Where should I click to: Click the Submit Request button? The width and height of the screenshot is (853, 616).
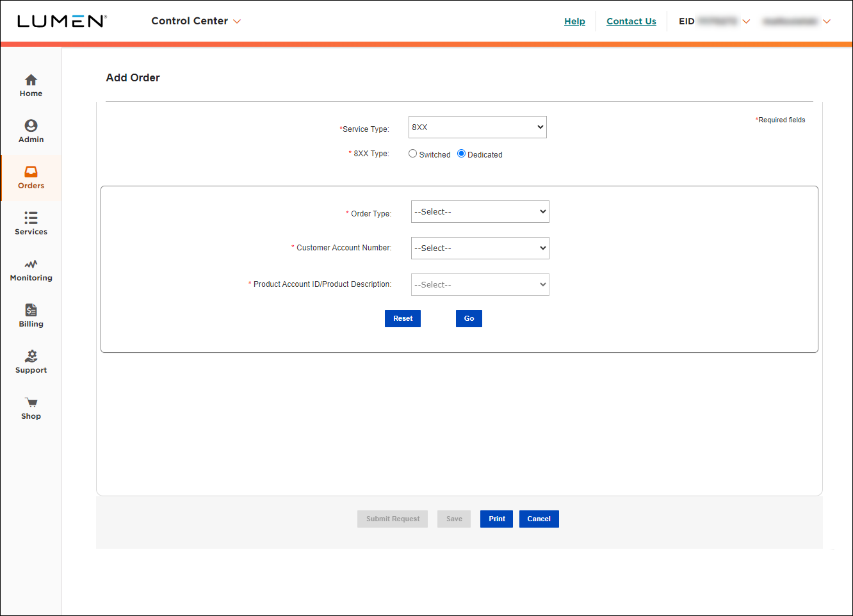(393, 519)
